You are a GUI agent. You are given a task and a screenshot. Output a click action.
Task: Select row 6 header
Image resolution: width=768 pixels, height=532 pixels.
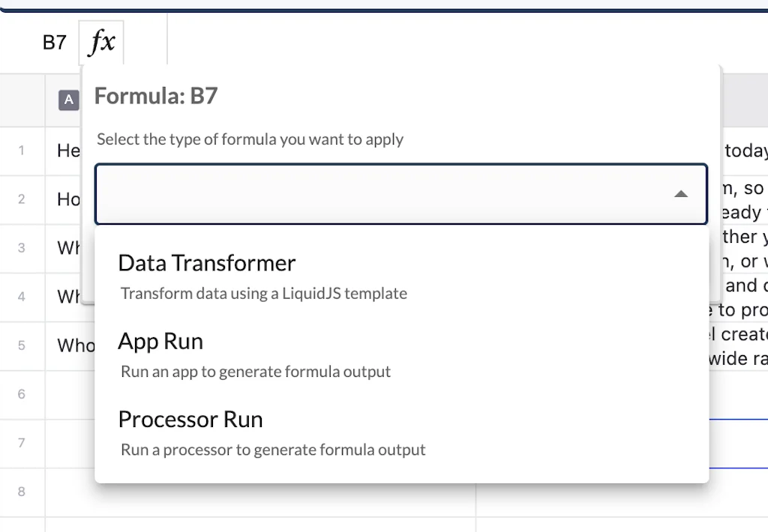[x=22, y=394]
